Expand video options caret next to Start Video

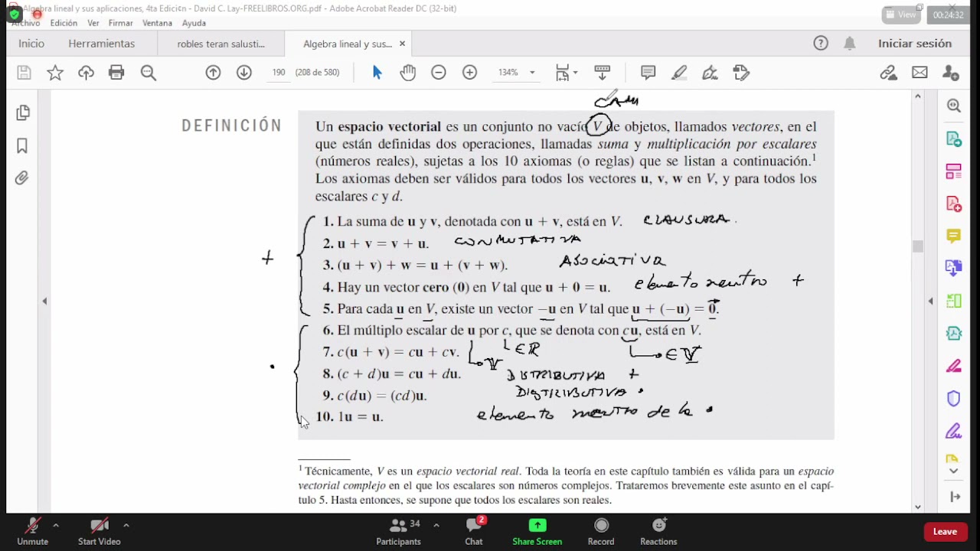point(126,525)
